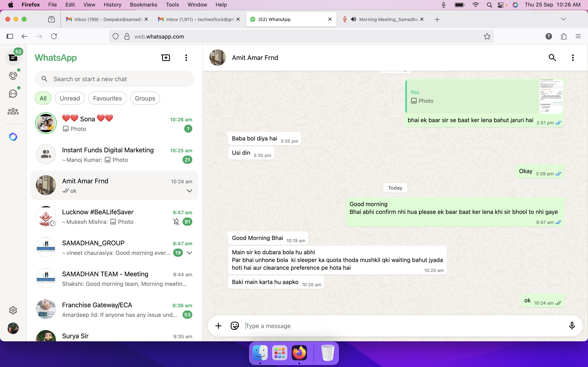Click the Type a message field
The height and width of the screenshot is (367, 588).
click(x=389, y=326)
